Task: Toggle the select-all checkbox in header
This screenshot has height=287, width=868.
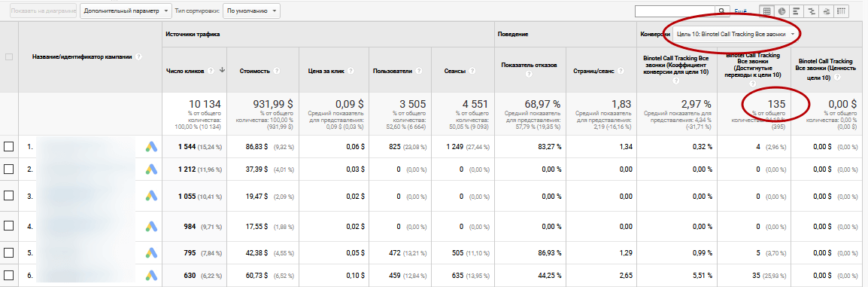Action: 8,56
